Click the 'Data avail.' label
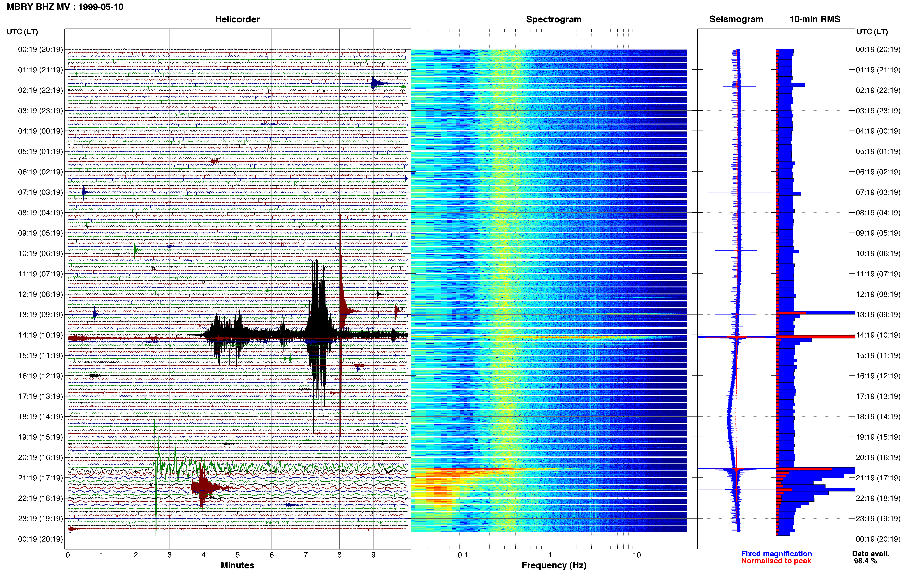This screenshot has height=578, width=924. [870, 554]
